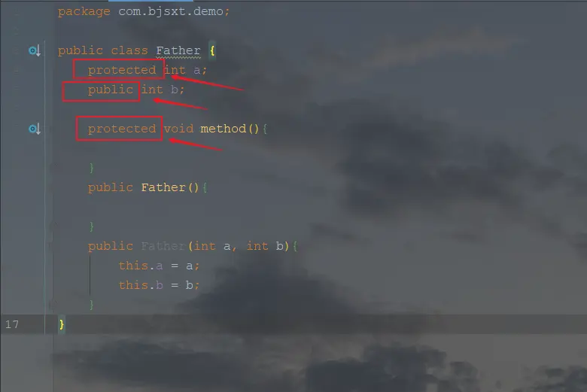
Task: Click the subclasses gutter icon beside class Father
Action: click(35, 50)
